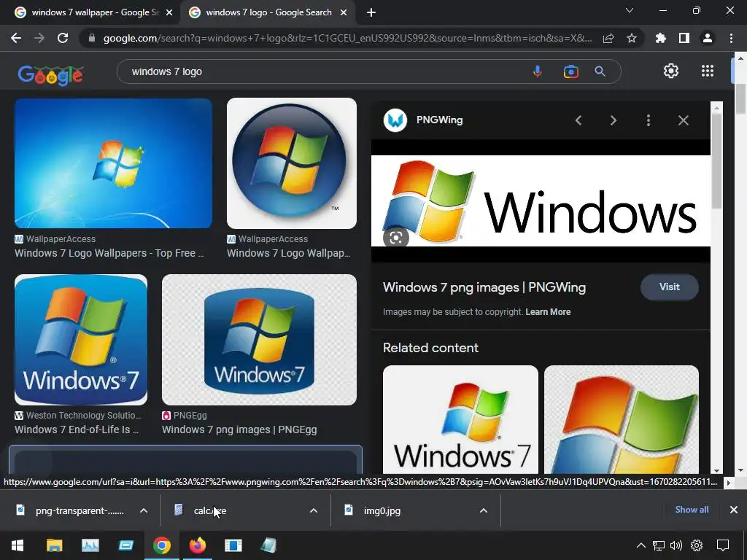
Task: Click the large Windows preview image
Action: coord(541,201)
